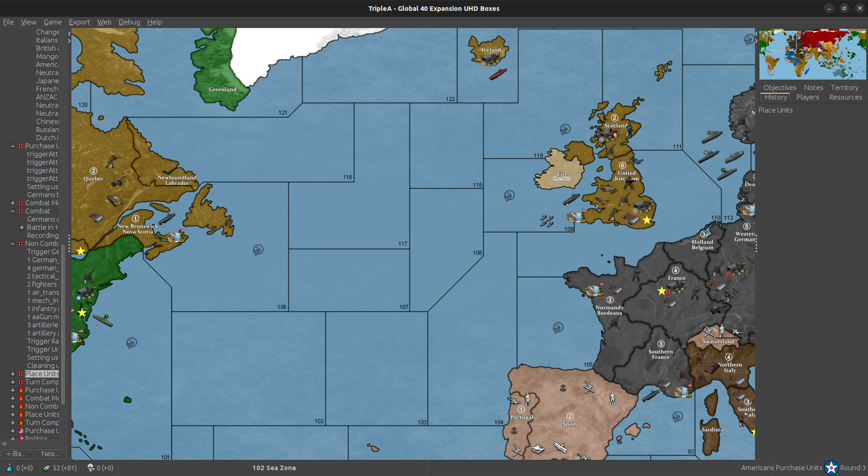Viewport: 868px width, 476px height.
Task: Expand the Soviet Combat Move node
Action: (13, 398)
